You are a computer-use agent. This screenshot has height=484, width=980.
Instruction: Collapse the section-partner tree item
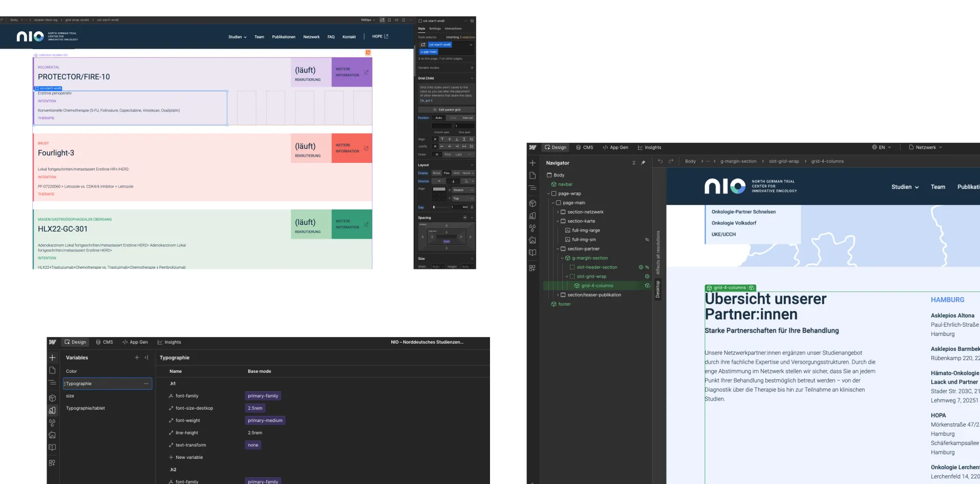(x=558, y=248)
